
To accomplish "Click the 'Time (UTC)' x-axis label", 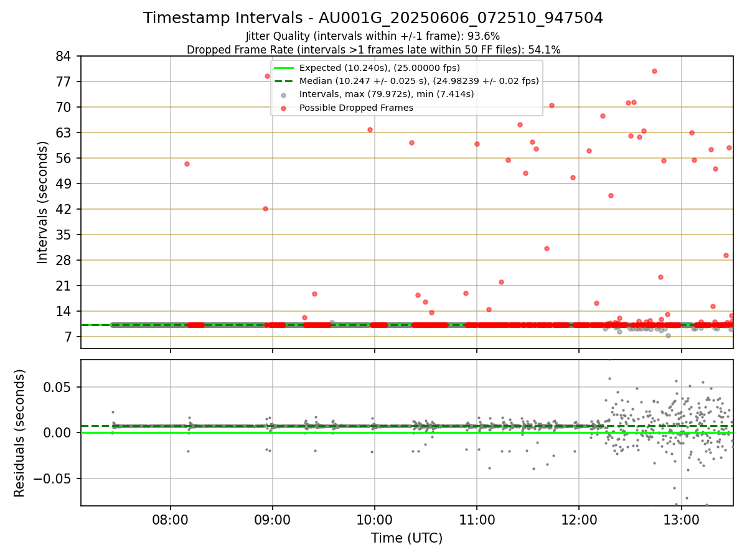I will [x=406, y=538].
